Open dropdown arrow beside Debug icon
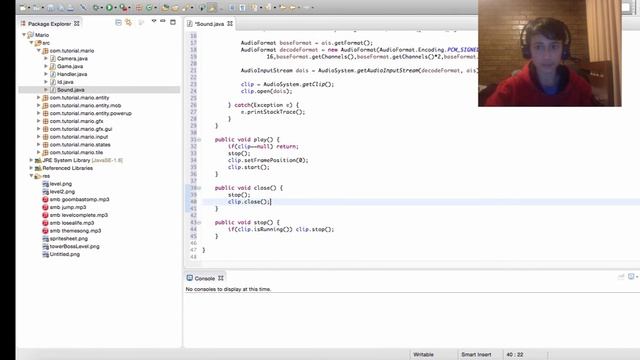The height and width of the screenshot is (360, 640). [102, 8]
